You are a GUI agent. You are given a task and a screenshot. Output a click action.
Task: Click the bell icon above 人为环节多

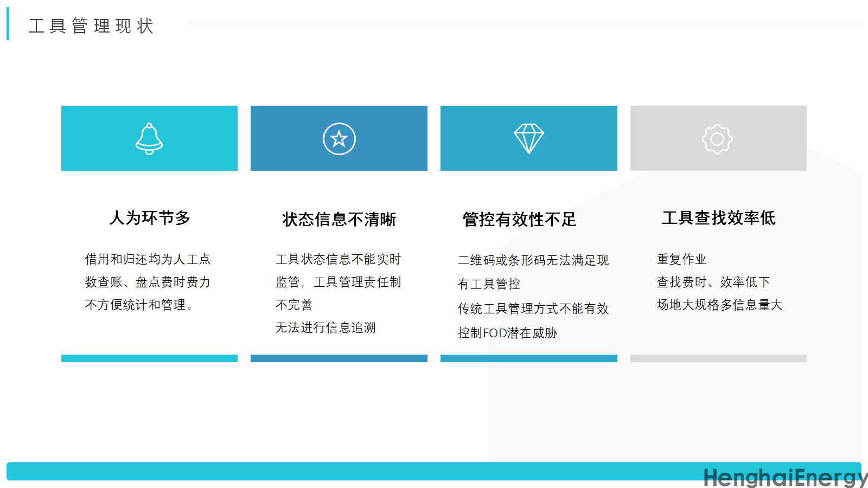(x=149, y=138)
